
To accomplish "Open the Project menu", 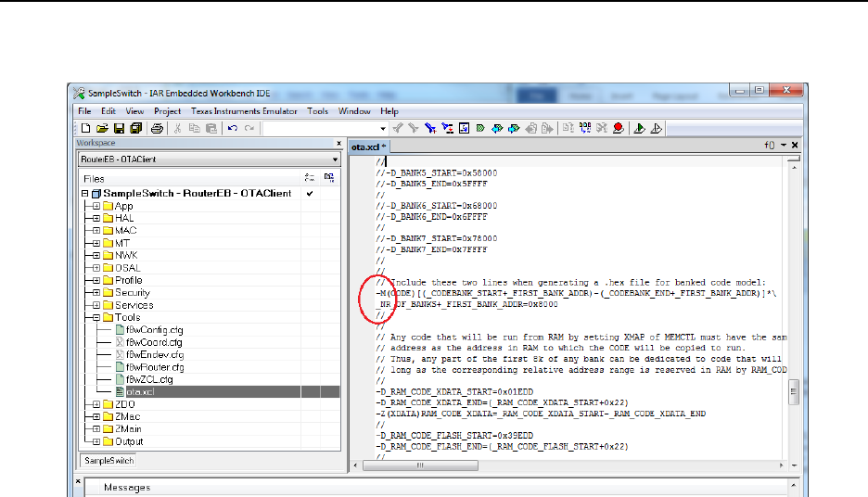I will (167, 111).
